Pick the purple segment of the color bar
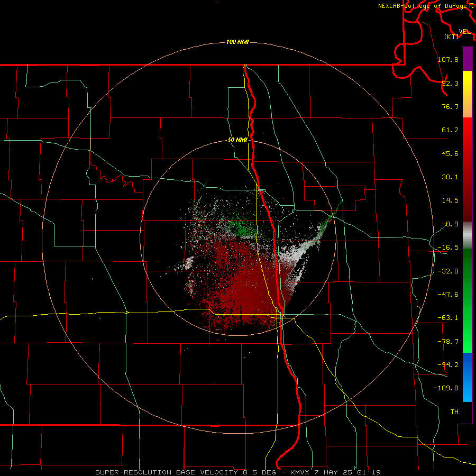Image resolution: width=476 pixels, height=476 pixels. tap(467, 59)
